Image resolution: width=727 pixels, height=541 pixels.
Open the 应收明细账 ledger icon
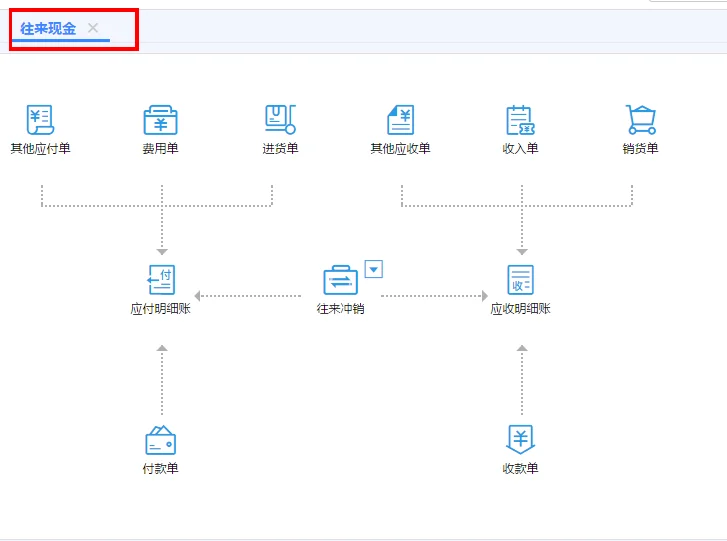coord(520,280)
